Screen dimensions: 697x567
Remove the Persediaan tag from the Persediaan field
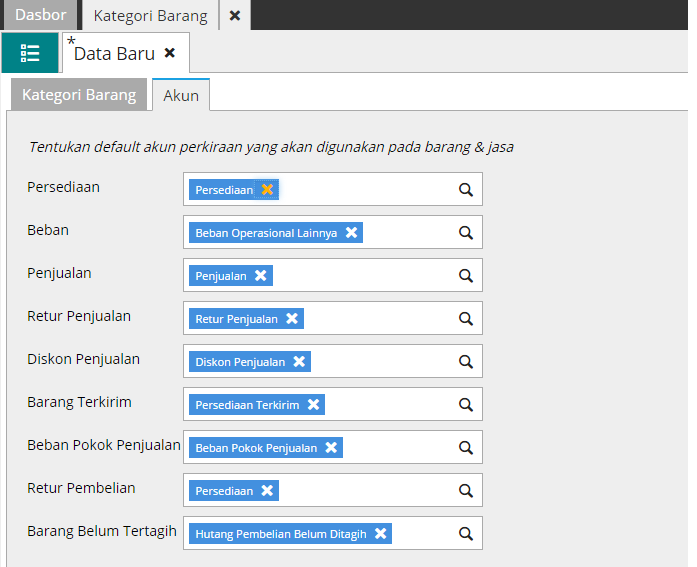tap(267, 189)
